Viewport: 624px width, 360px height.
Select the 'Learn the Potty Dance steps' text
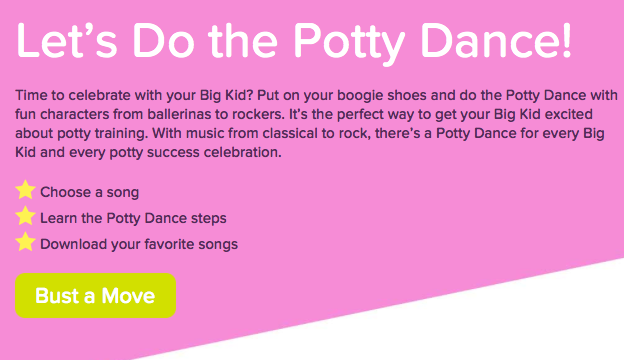tap(133, 218)
